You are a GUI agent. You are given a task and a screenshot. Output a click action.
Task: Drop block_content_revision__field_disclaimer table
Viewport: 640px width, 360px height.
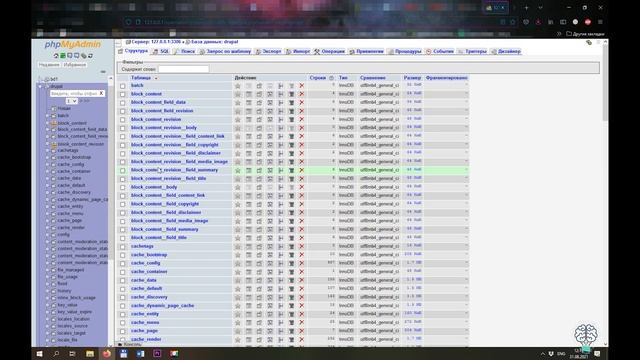point(302,153)
